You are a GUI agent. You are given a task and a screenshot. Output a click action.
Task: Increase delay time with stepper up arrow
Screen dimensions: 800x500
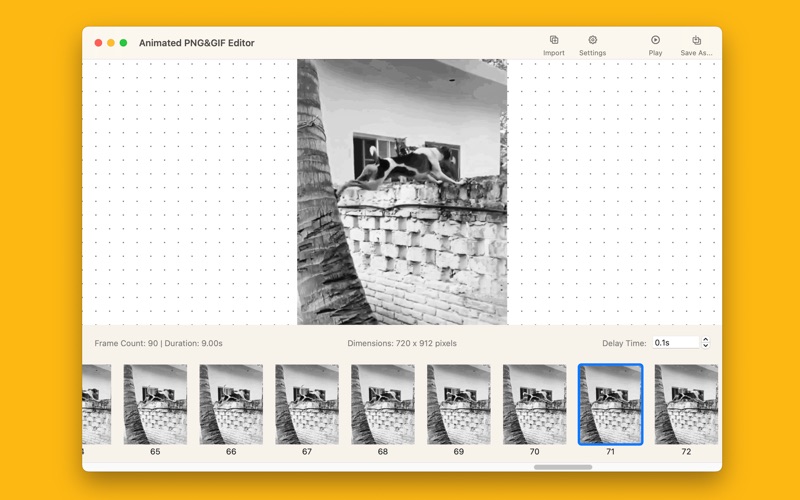[706, 340]
